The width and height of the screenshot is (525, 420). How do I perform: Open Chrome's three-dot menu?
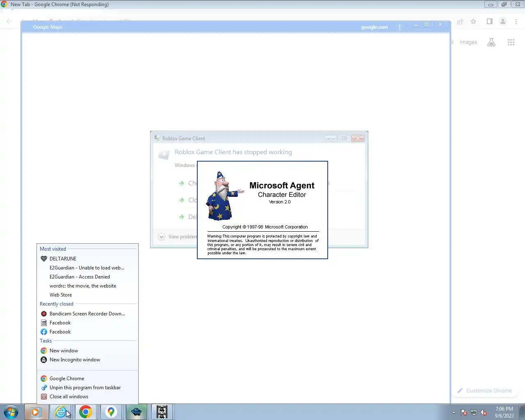(516, 21)
